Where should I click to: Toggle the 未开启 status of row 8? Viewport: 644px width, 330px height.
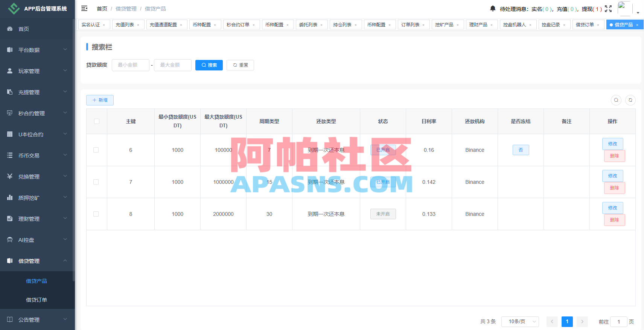coord(383,214)
